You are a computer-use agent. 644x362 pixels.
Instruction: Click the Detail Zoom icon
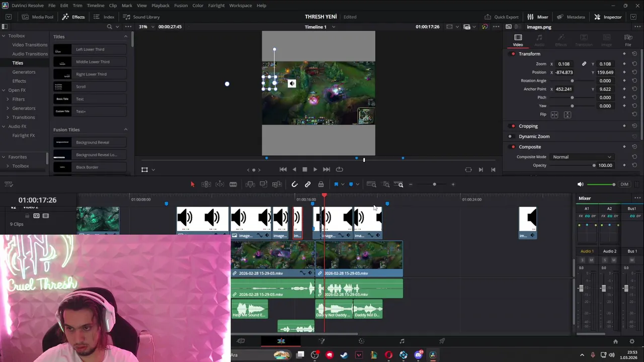click(x=386, y=185)
